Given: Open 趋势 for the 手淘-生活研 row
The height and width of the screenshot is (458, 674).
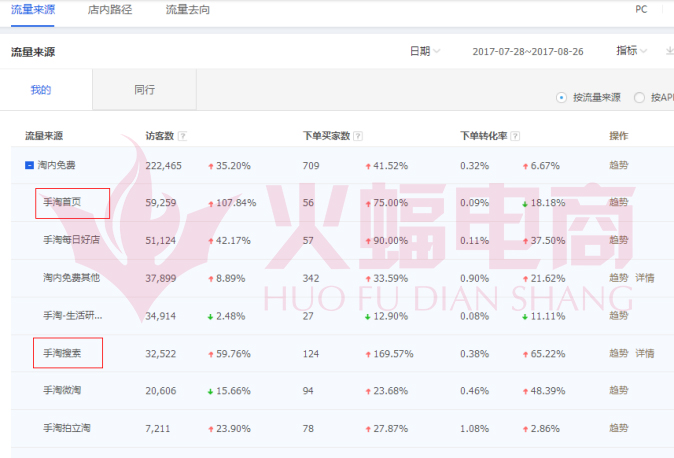Looking at the screenshot, I should coord(619,316).
